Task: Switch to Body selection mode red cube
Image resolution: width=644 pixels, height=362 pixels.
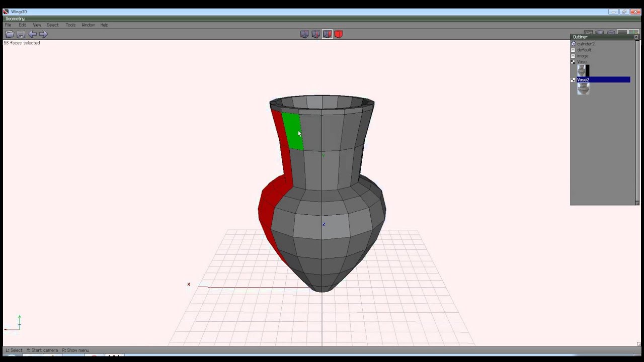Action: pyautogui.click(x=339, y=34)
